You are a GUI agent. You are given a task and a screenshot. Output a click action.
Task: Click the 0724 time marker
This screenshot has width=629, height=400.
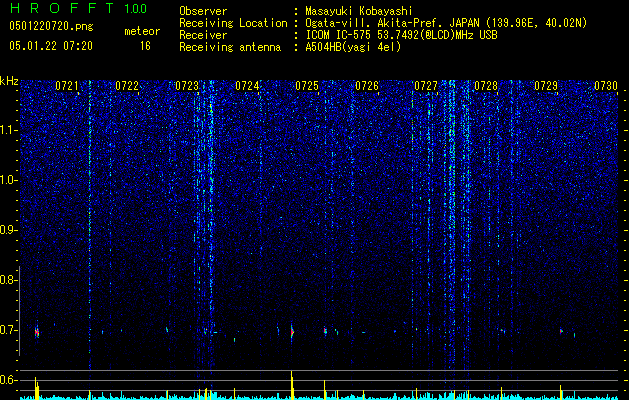tap(247, 86)
